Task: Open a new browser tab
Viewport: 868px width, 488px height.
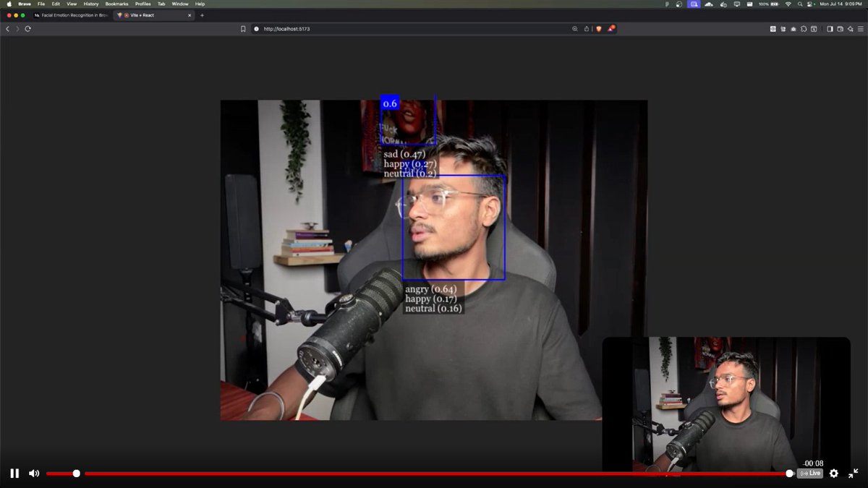Action: [202, 15]
